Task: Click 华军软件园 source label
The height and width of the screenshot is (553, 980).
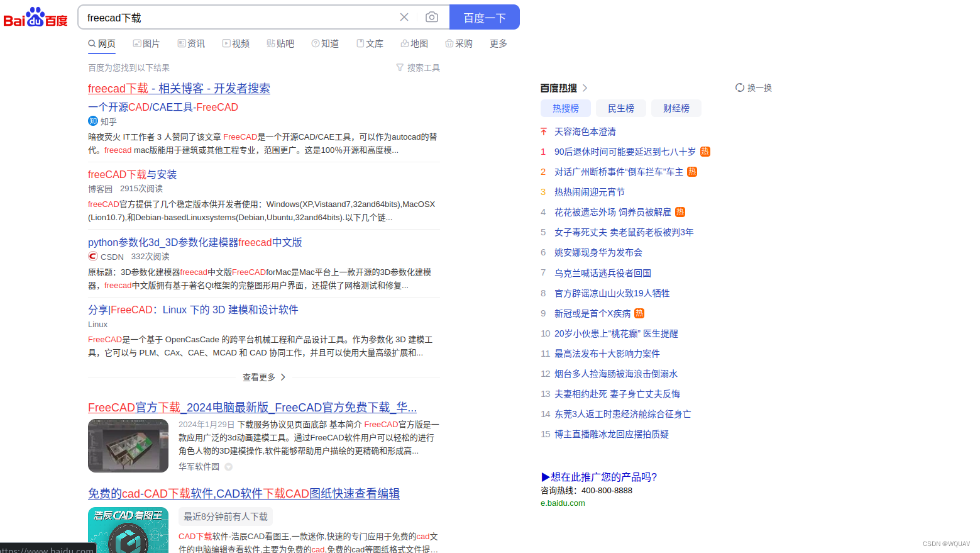Action: pos(199,466)
